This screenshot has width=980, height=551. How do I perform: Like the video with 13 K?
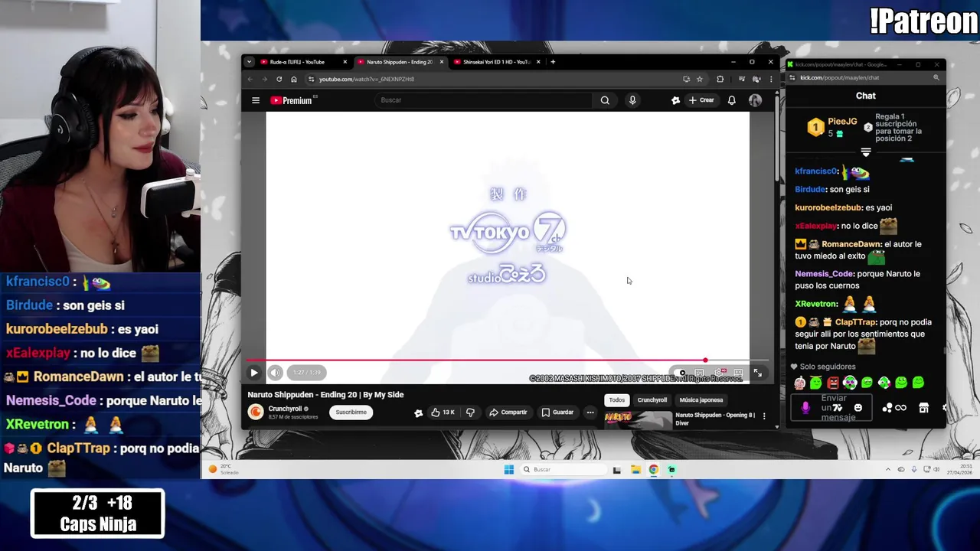point(443,412)
